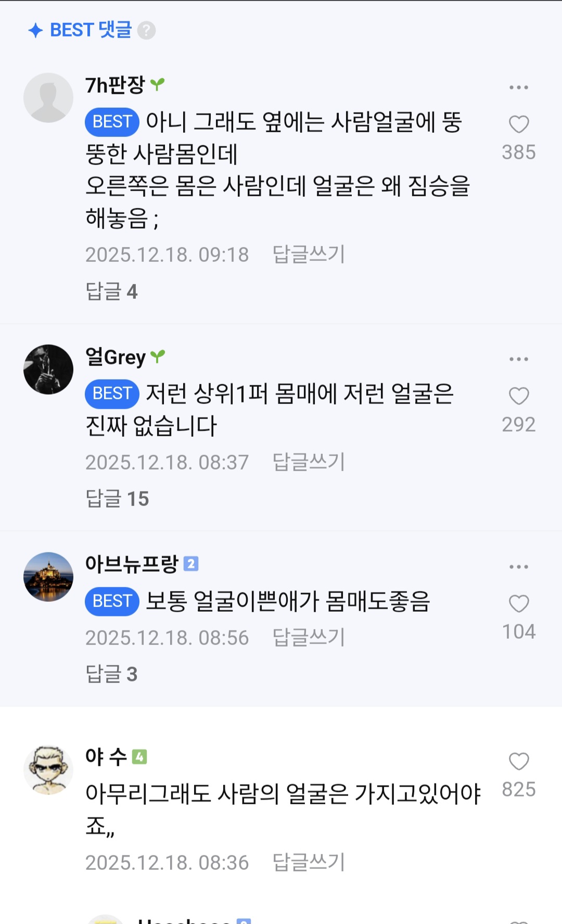Image resolution: width=562 pixels, height=924 pixels.
Task: Like the comment by 야 수
Action: [x=518, y=762]
